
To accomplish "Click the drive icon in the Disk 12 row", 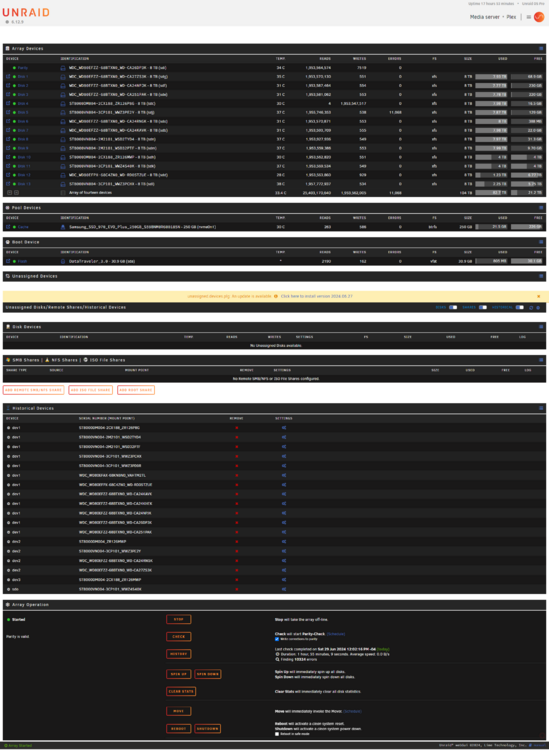I will (x=63, y=175).
